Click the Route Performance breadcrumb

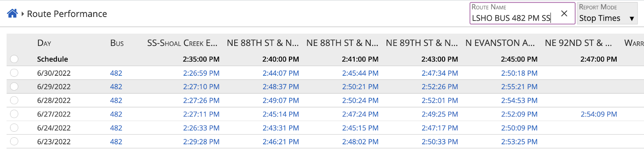(x=67, y=14)
